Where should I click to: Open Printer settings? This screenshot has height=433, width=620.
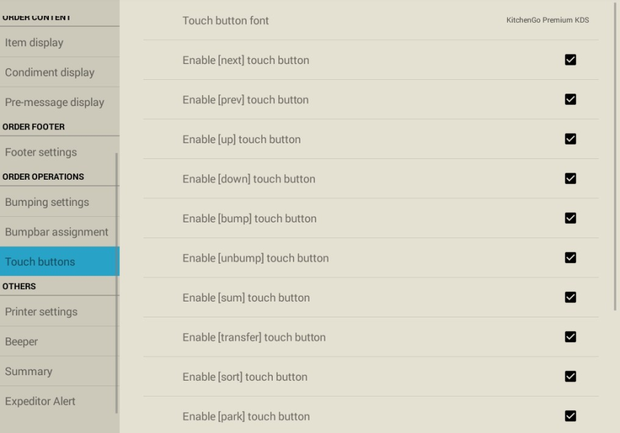[59, 312]
